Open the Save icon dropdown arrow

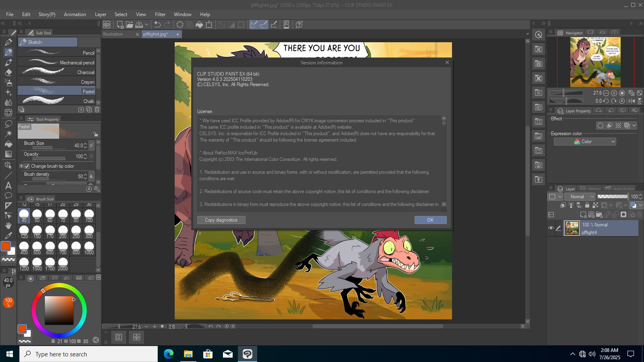pos(147,25)
